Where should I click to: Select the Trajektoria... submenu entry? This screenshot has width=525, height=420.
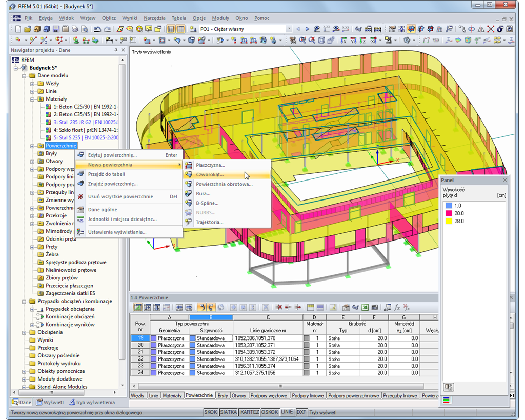[227, 222]
